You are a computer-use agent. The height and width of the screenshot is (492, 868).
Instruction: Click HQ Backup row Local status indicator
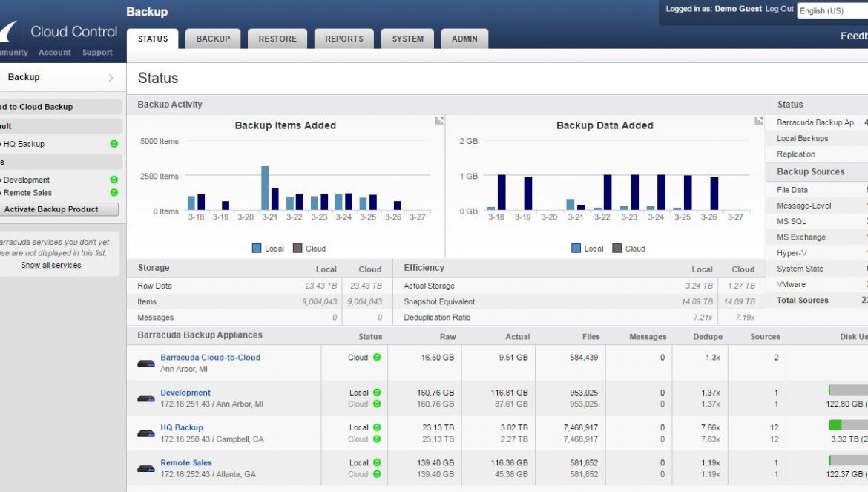point(377,427)
